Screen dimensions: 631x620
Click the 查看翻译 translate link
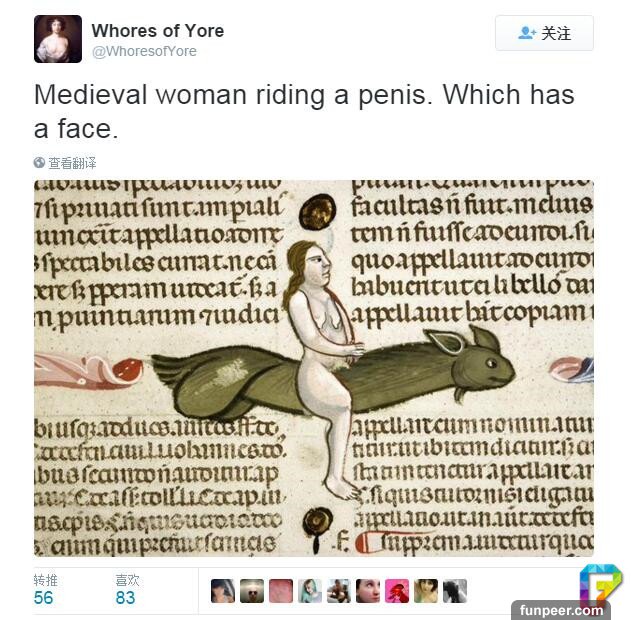72,163
